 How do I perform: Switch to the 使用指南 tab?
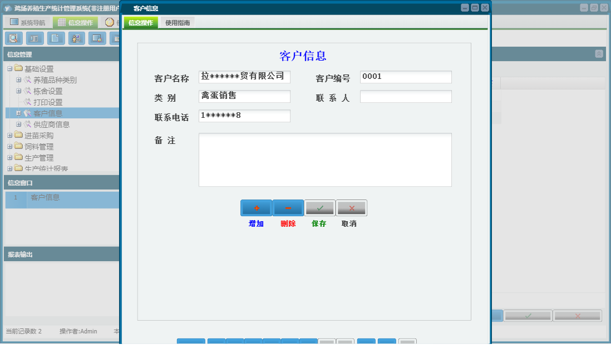(x=176, y=23)
